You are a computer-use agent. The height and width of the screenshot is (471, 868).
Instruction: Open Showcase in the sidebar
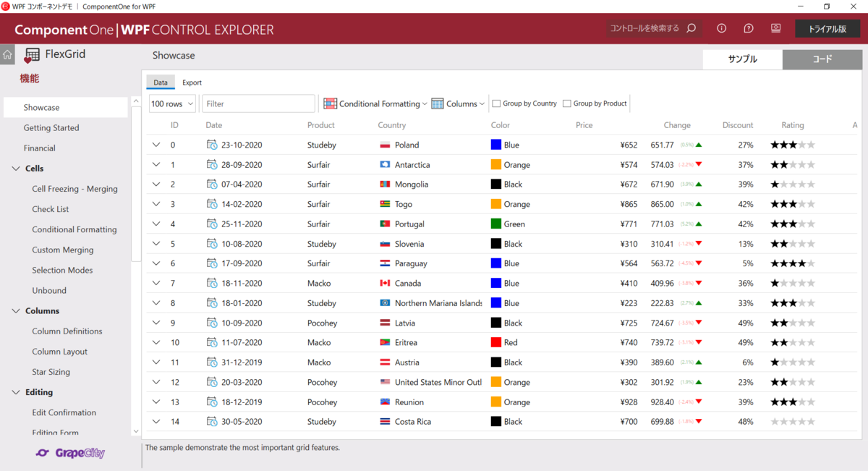pyautogui.click(x=66, y=107)
